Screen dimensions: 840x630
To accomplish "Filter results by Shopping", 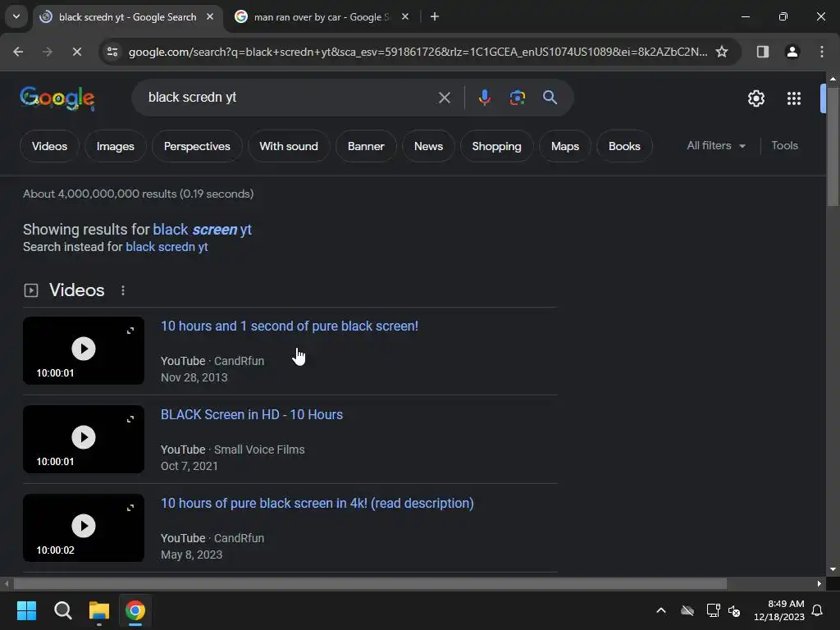I will pyautogui.click(x=496, y=146).
